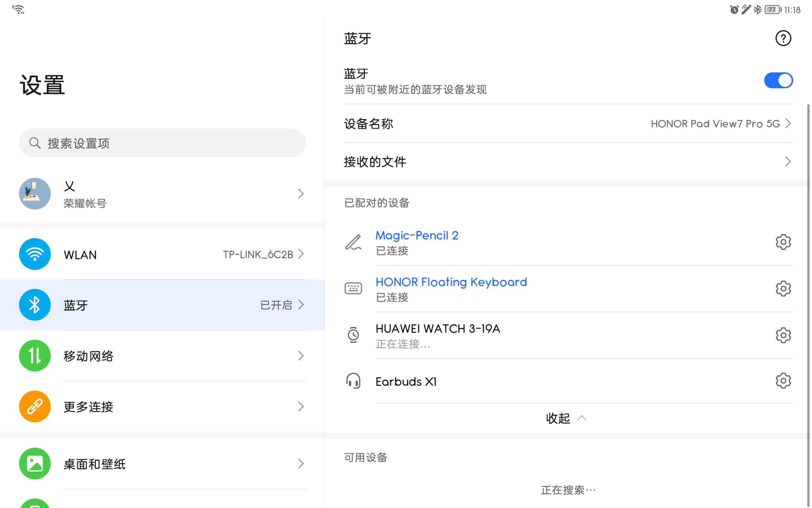This screenshot has height=508, width=812.
Task: Tap the 设置 page title
Action: pos(42,85)
